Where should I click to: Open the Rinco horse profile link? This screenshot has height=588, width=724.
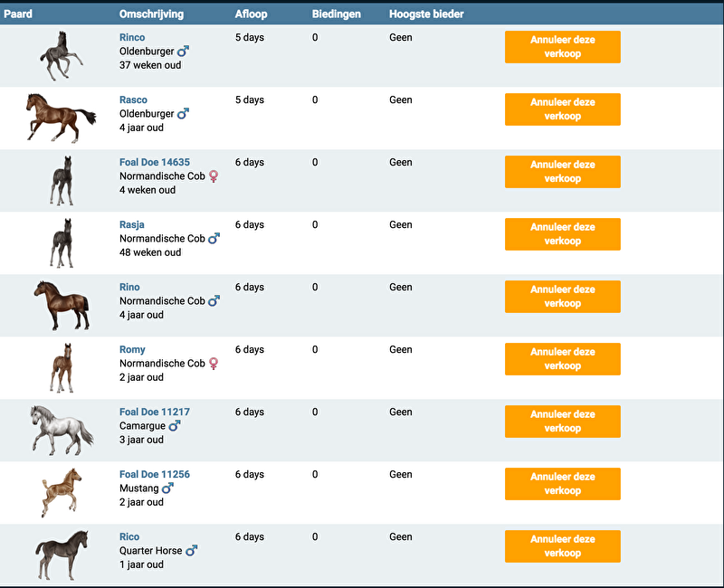point(132,37)
